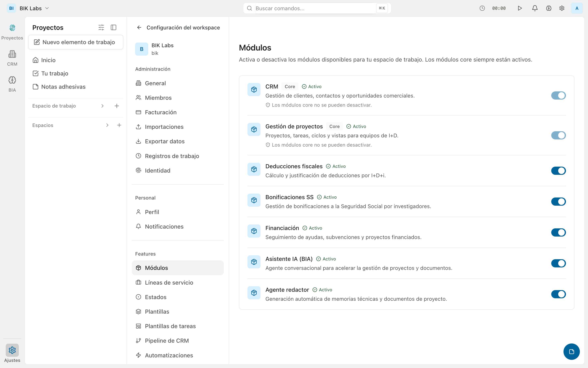Click the Bonificaciones SS module cube icon
Screen dimensions: 588x368
pos(254,200)
